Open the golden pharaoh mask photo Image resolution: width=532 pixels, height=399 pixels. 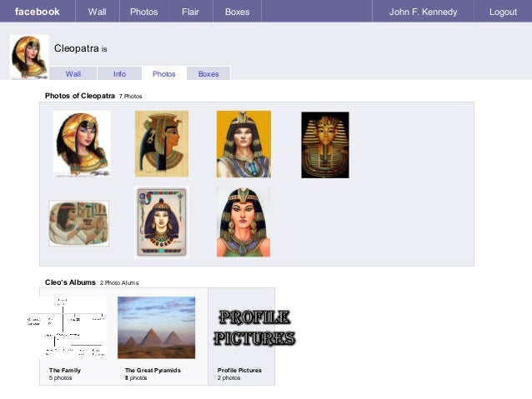pyautogui.click(x=325, y=145)
